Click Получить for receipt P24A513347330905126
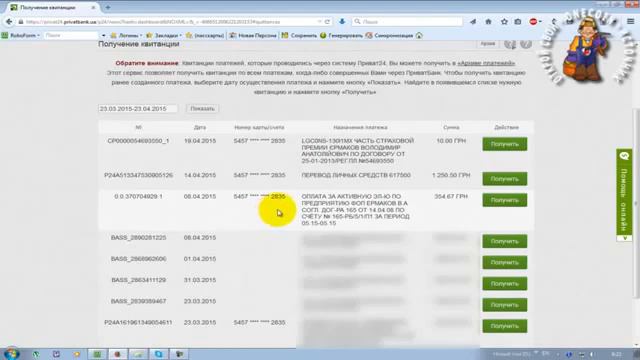The image size is (640, 360). click(504, 179)
